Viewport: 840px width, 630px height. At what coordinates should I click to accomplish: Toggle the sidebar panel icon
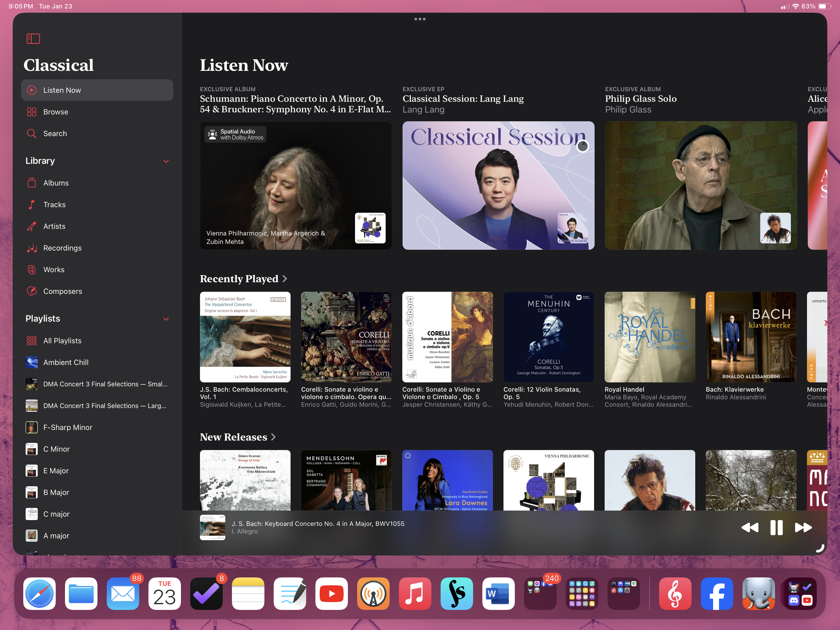[33, 38]
